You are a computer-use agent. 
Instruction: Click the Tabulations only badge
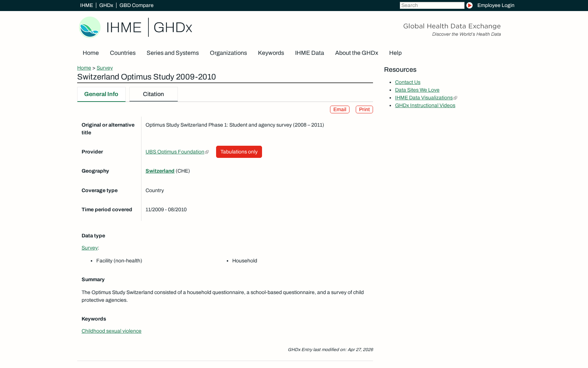coord(239,152)
